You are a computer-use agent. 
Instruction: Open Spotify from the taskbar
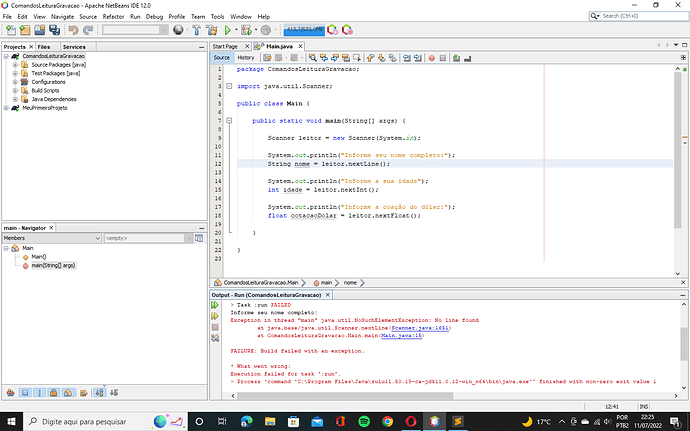point(364,422)
